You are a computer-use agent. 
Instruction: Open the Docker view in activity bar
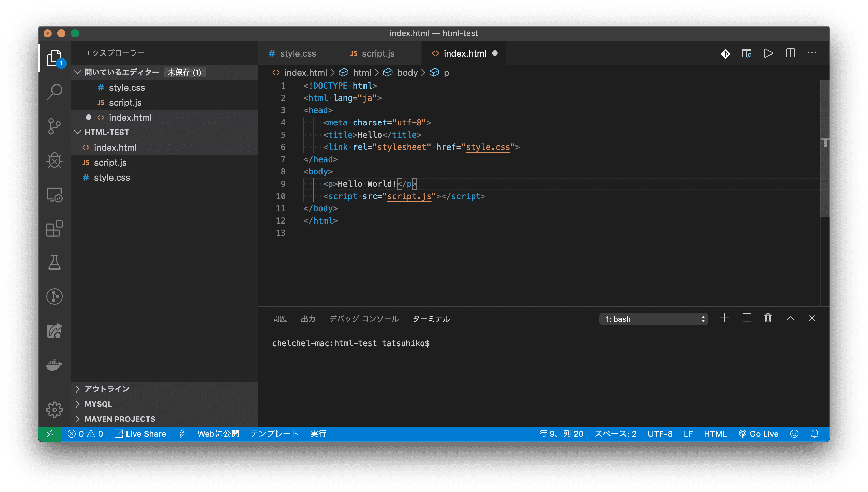pos(55,365)
